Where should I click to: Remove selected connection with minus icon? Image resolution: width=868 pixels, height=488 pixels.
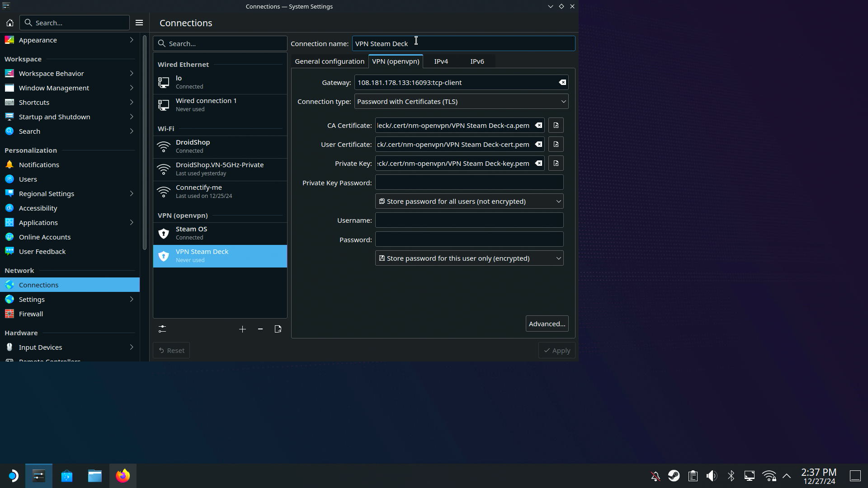tap(260, 329)
